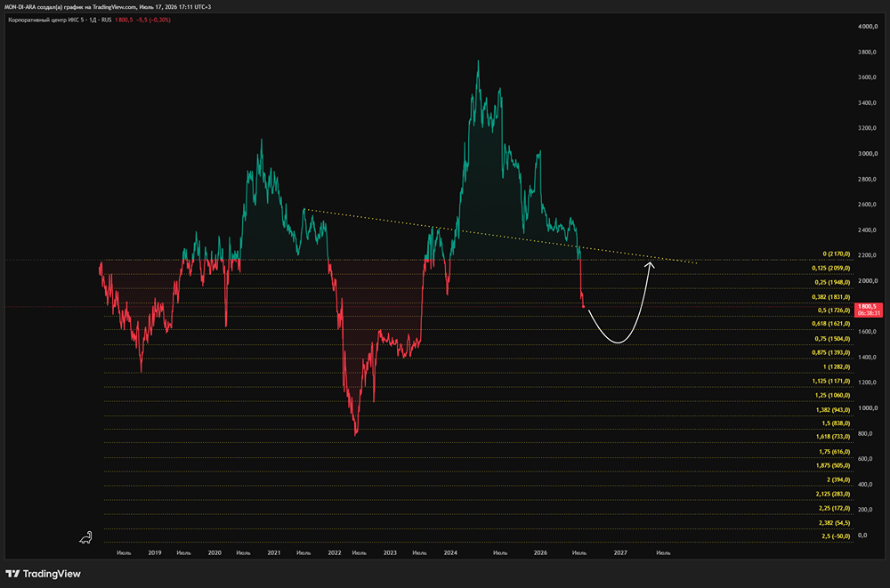Click the red dot at the last price

584,307
